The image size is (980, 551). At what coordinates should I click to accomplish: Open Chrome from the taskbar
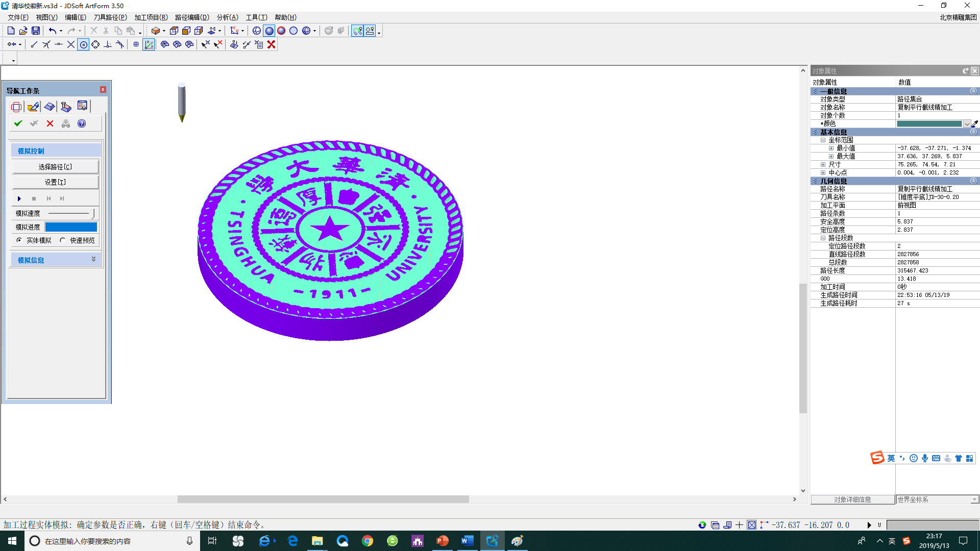(x=367, y=541)
